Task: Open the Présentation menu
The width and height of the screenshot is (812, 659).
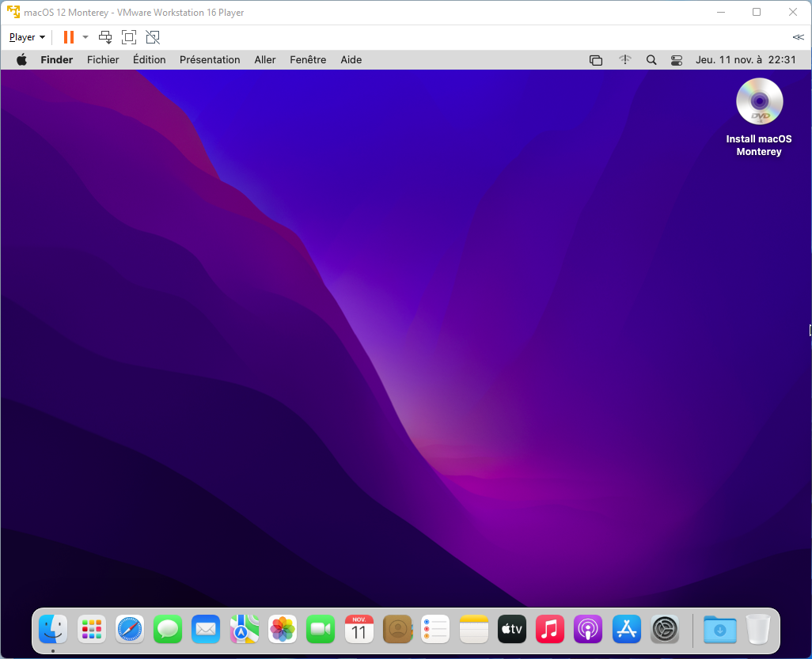Action: point(210,59)
